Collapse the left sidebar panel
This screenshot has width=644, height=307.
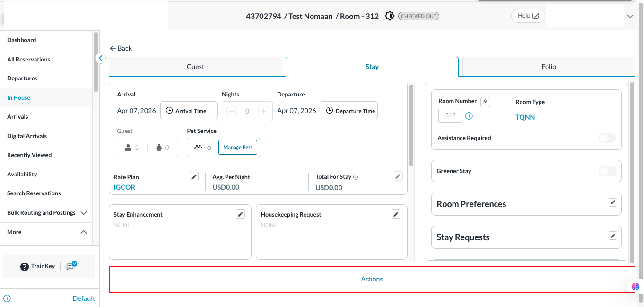pyautogui.click(x=101, y=58)
